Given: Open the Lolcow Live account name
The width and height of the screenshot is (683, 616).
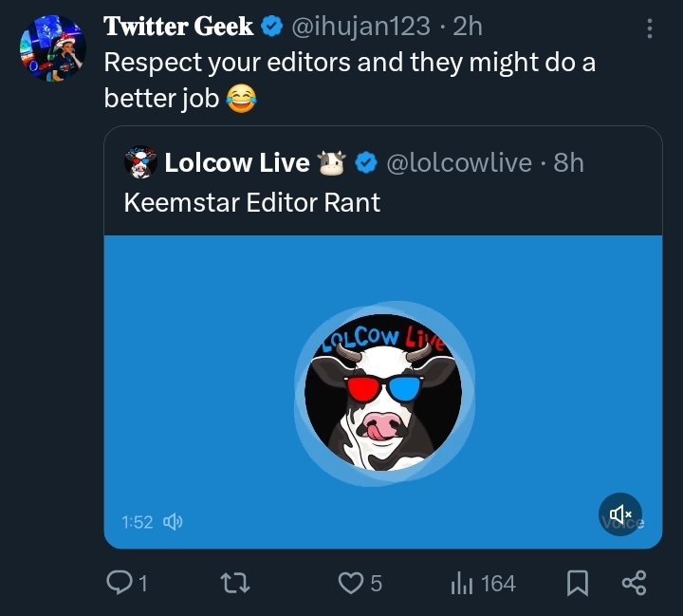Looking at the screenshot, I should click(x=236, y=163).
